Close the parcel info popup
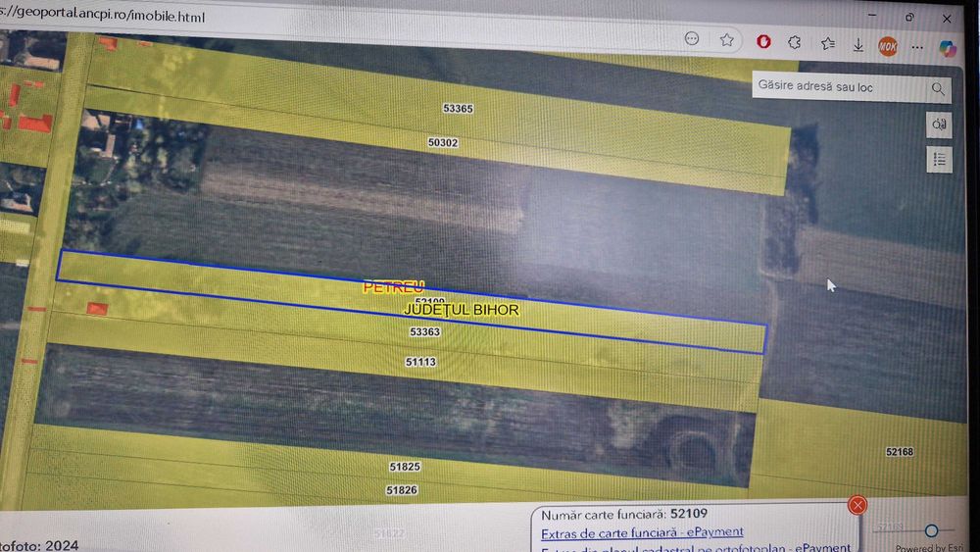980x552 pixels. (857, 505)
